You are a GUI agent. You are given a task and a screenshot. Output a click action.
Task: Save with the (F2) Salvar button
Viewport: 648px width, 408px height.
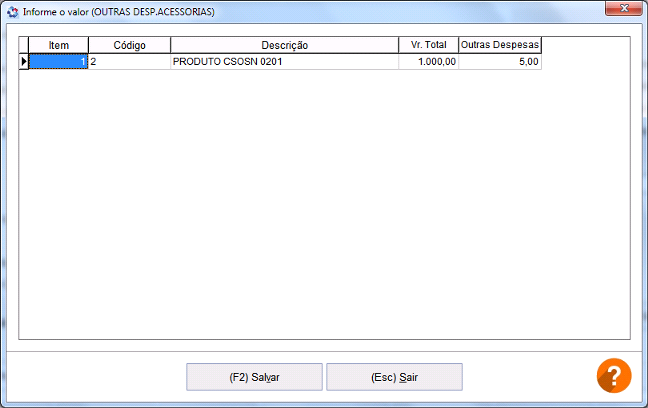[x=254, y=377]
